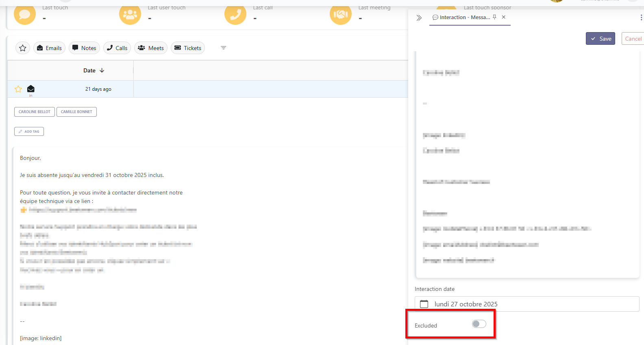Star the 21 days ago email row
Viewport: 644px width, 345px height.
18,89
